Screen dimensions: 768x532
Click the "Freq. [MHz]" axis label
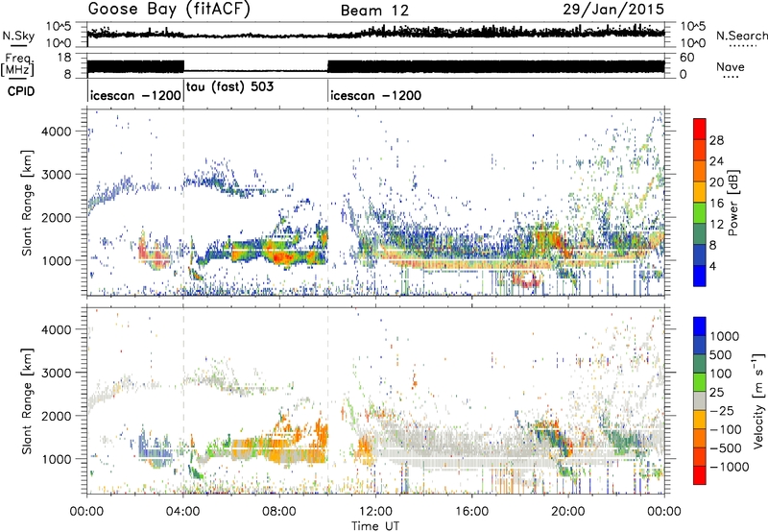click(18, 64)
